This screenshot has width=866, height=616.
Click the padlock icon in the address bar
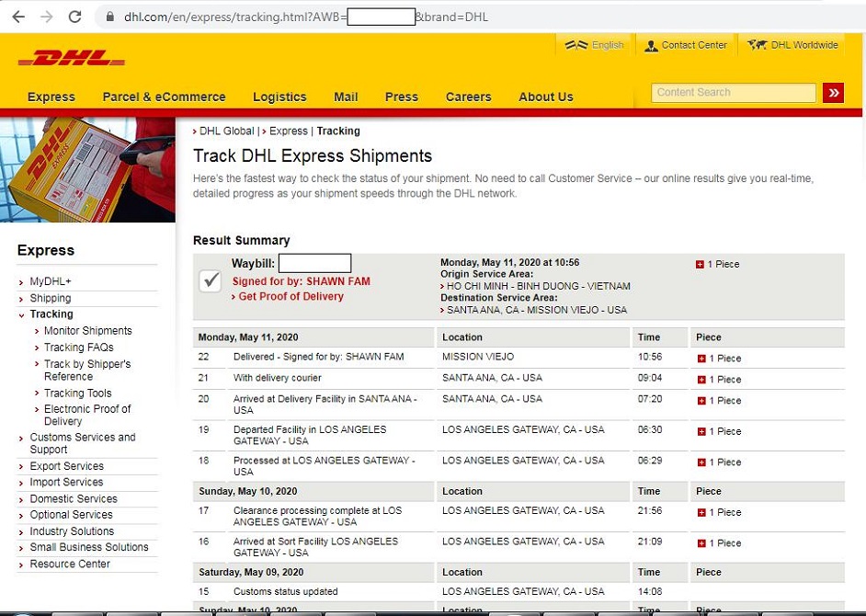(x=110, y=17)
